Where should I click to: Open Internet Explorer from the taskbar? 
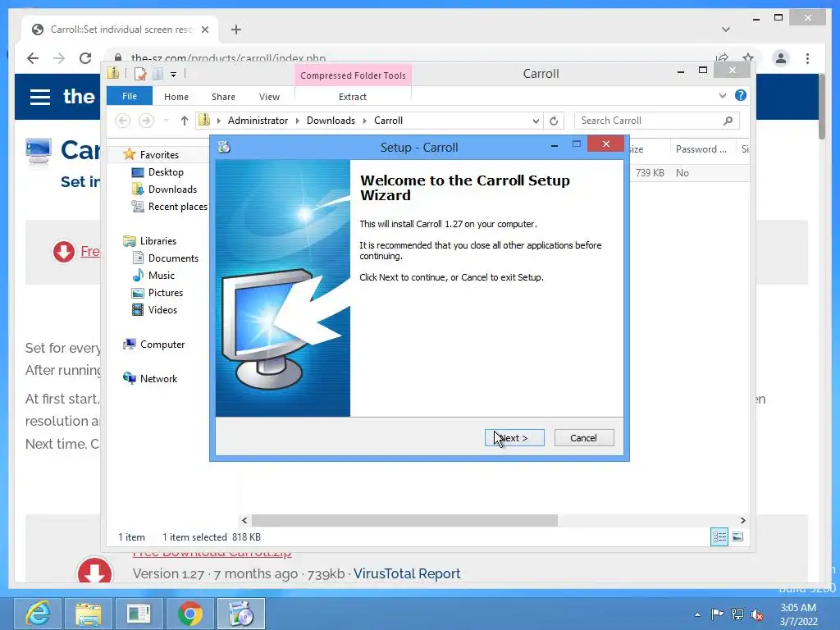(38, 614)
